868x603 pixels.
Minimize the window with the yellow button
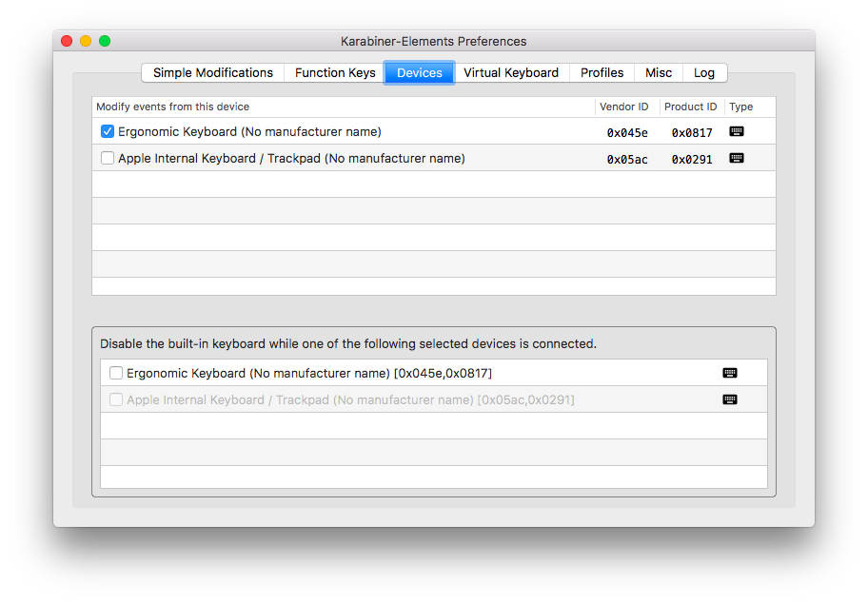(x=86, y=41)
